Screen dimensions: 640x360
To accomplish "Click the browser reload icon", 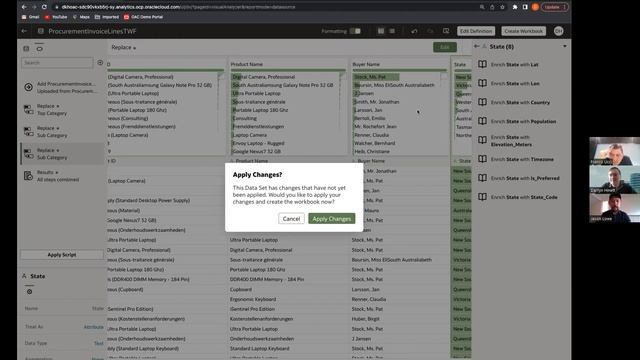I will click(44, 7).
